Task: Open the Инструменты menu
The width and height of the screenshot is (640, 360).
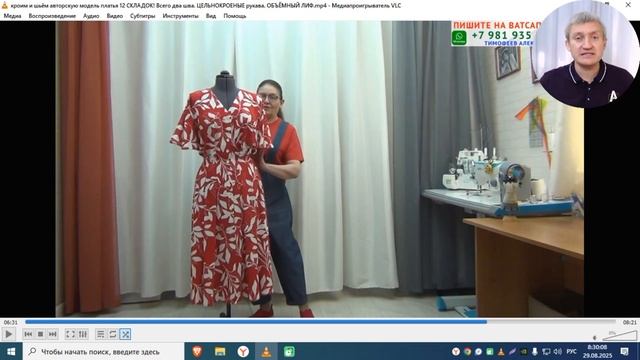Action: [x=180, y=16]
